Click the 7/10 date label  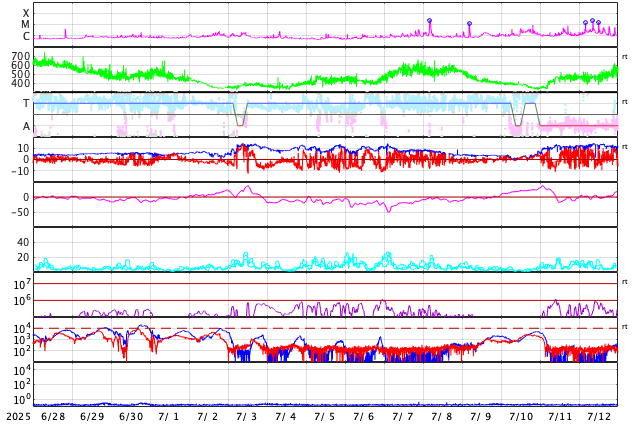(x=521, y=417)
